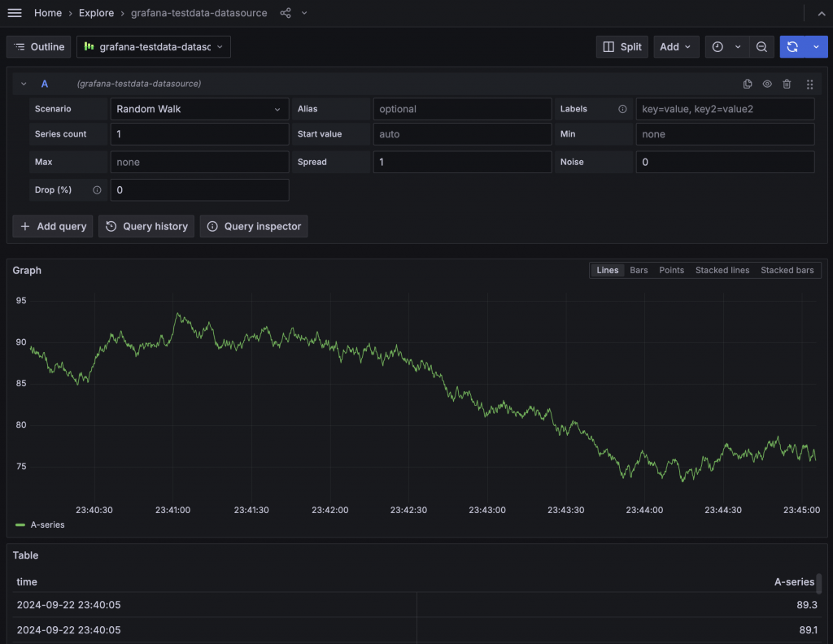Expand share options chevron next to share icon
This screenshot has width=833, height=644.
(304, 13)
